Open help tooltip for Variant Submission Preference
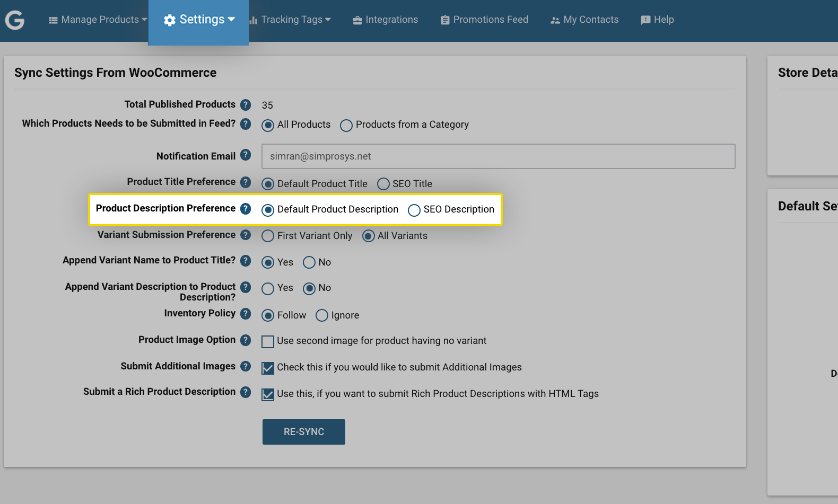The image size is (838, 504). [246, 234]
